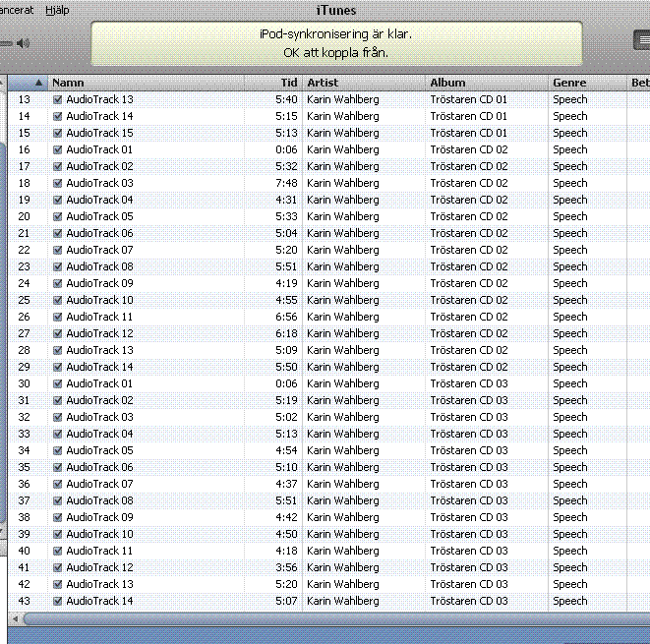Image resolution: width=650 pixels, height=644 pixels.
Task: Select AudioTrack 10 in row 39
Action: tap(99, 534)
